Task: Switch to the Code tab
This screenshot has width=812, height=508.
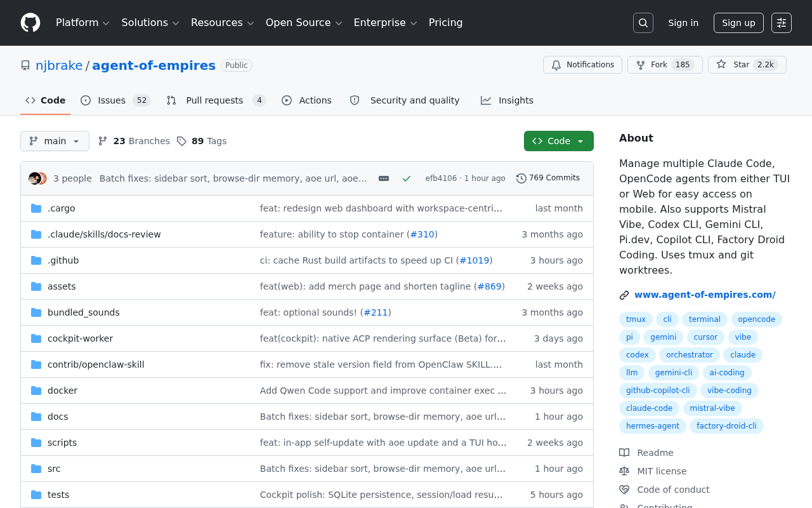Action: (x=46, y=100)
